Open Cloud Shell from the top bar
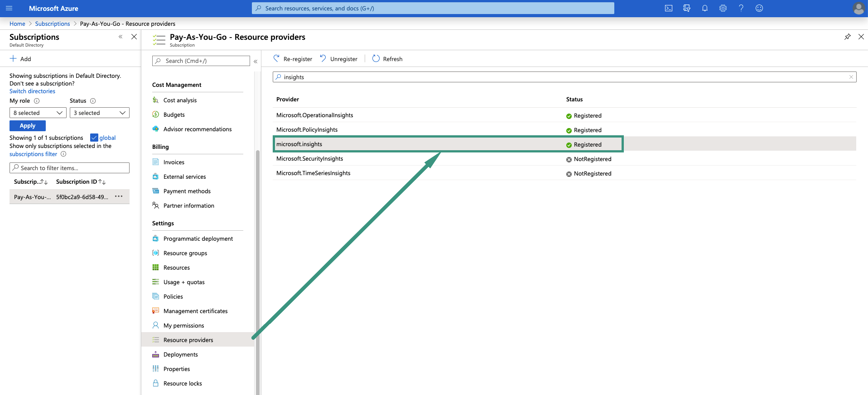This screenshot has height=395, width=868. tap(669, 8)
